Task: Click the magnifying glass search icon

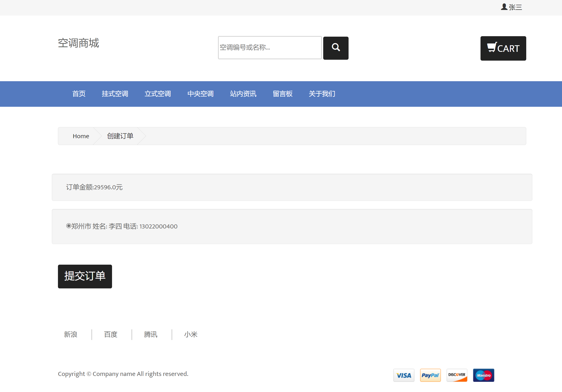Action: 336,48
